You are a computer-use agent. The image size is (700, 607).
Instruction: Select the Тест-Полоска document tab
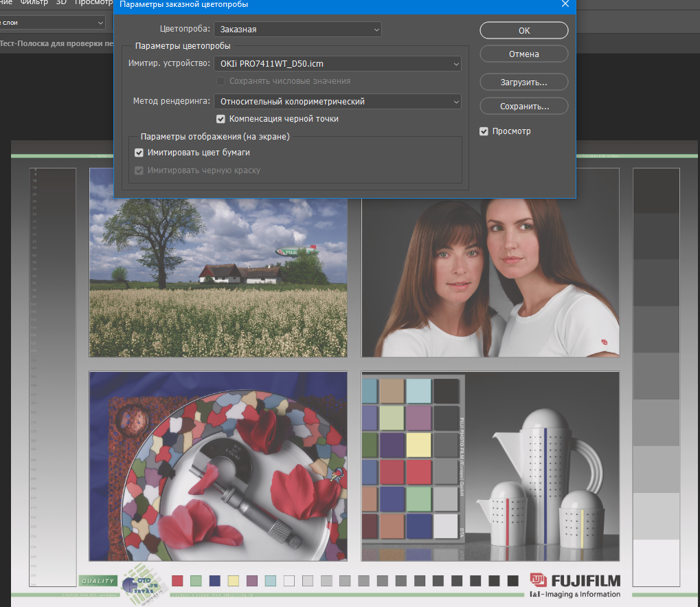click(55, 43)
